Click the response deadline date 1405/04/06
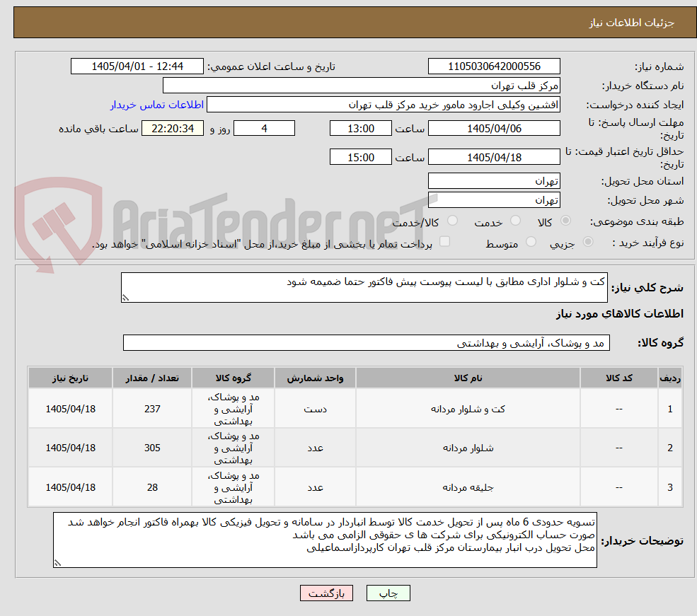This screenshot has width=697, height=616. coord(494,128)
